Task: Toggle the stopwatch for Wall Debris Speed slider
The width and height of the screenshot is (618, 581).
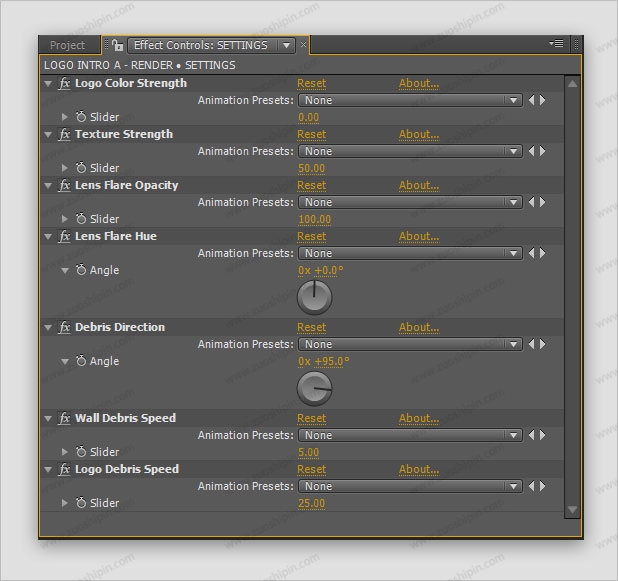Action: pyautogui.click(x=81, y=453)
